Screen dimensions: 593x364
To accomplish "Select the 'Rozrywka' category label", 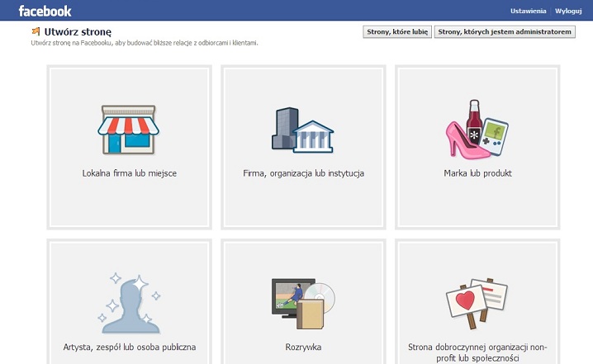I will pos(304,347).
